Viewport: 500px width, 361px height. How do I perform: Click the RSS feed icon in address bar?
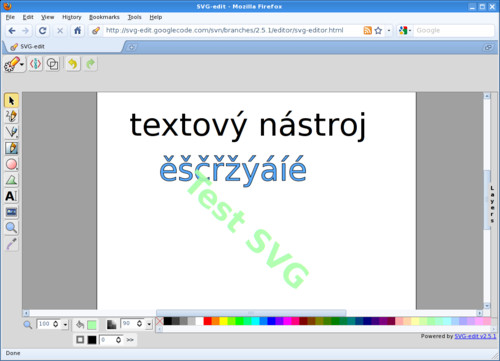click(367, 31)
